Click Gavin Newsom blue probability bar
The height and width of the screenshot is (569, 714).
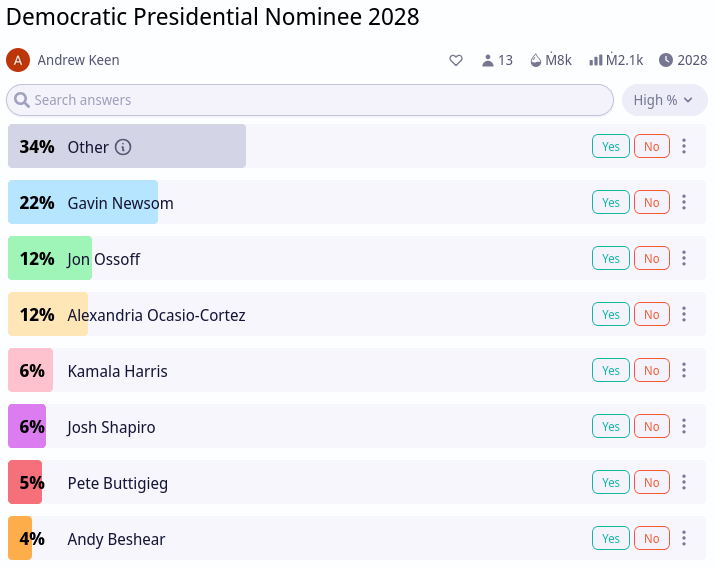click(83, 202)
